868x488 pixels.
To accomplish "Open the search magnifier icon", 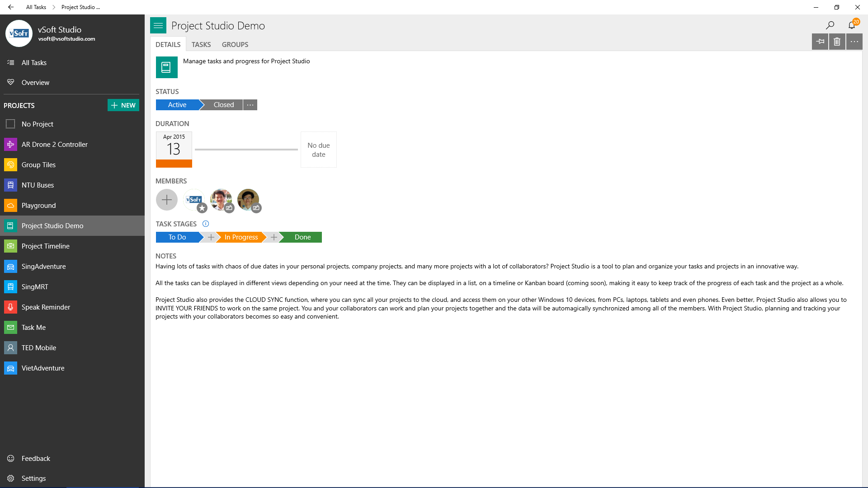I will (830, 25).
